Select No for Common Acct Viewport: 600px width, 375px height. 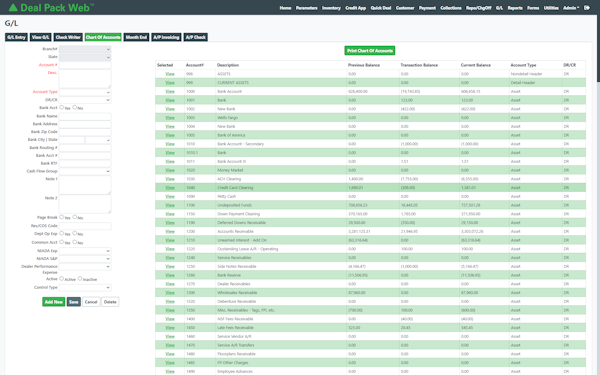pos(75,242)
